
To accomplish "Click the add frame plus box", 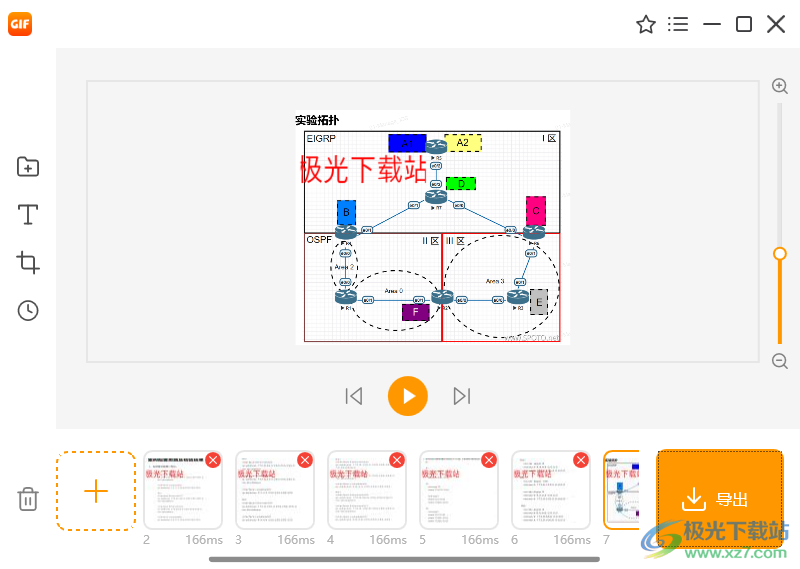I will click(x=96, y=491).
